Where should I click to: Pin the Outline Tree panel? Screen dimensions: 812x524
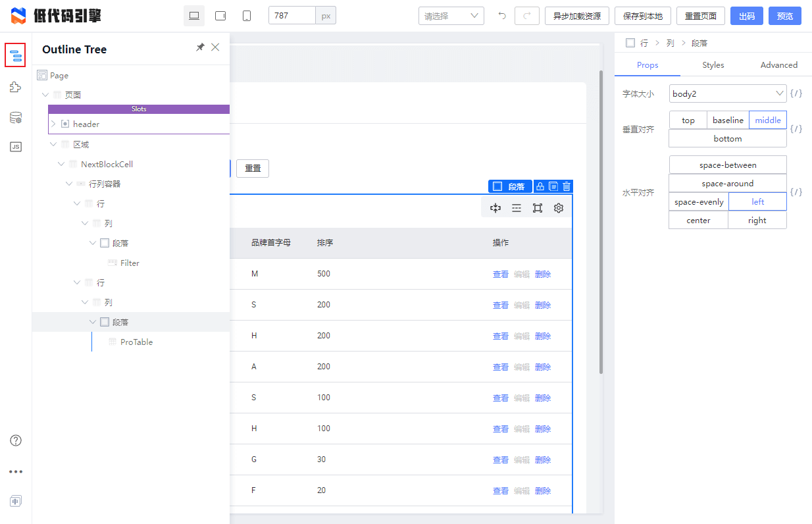point(200,47)
